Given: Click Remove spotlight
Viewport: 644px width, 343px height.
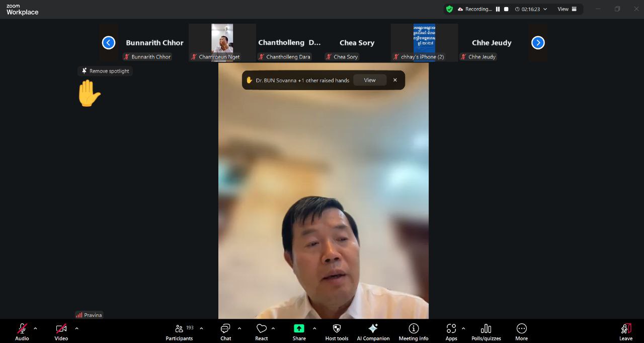Looking at the screenshot, I should tap(105, 71).
